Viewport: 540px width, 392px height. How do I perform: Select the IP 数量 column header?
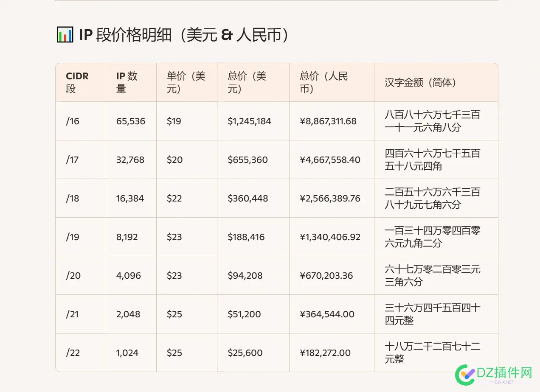(127, 82)
